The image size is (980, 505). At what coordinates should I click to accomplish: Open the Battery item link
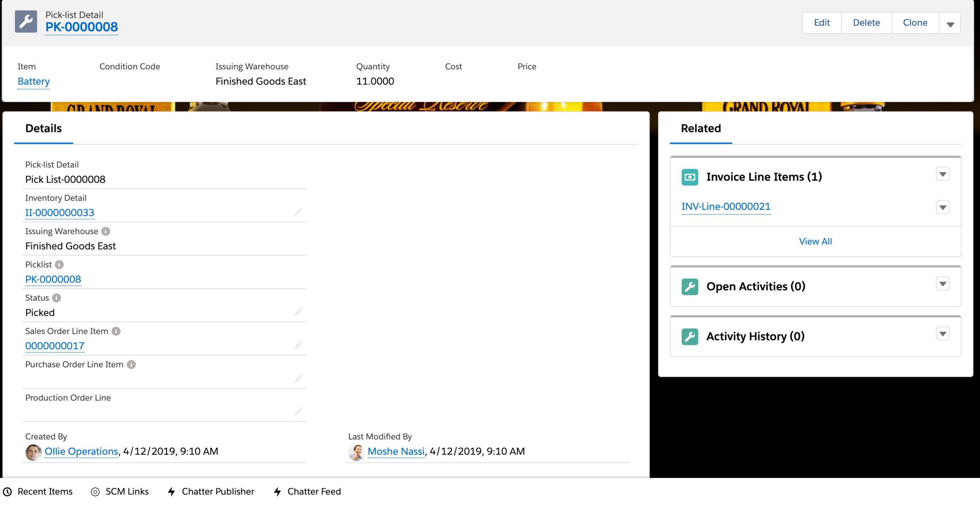34,82
